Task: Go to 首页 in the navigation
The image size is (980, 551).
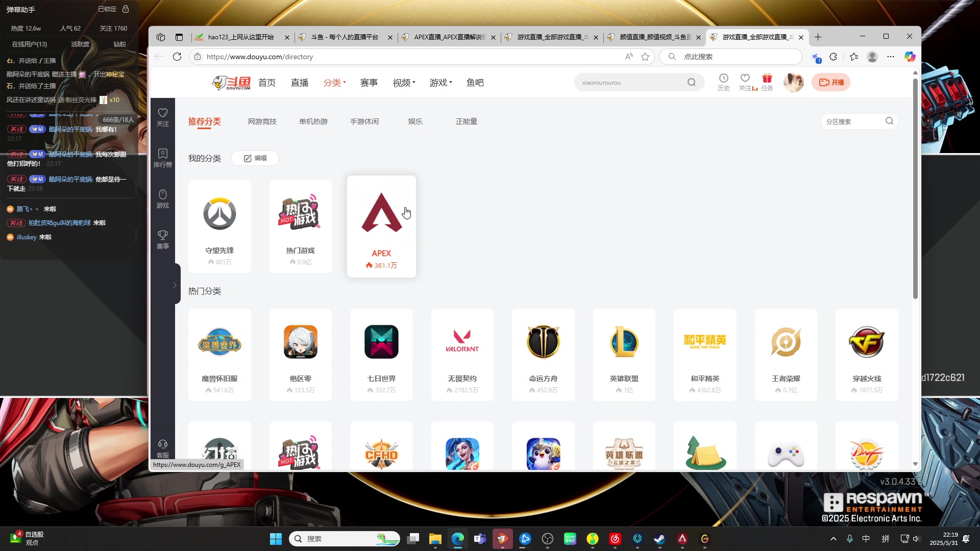Action: [267, 83]
